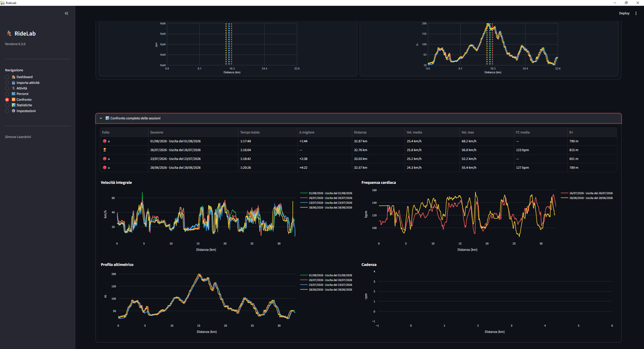Screen dimensions: 644x349
Task: Click the 651 m D+ cell
Action: pyautogui.click(x=592, y=159)
